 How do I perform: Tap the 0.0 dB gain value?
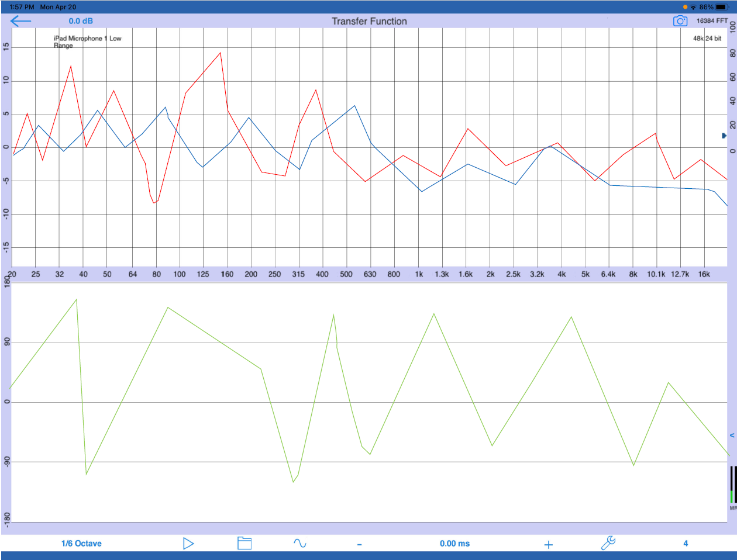81,21
